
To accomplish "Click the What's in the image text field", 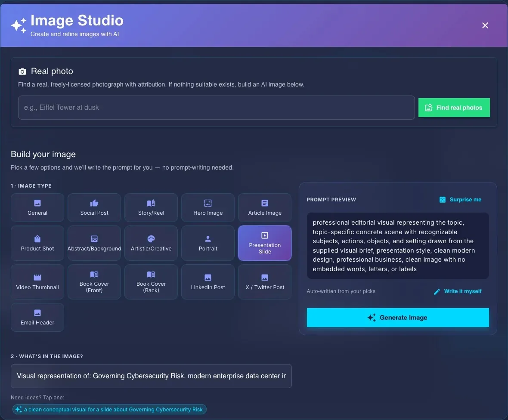I will click(151, 376).
